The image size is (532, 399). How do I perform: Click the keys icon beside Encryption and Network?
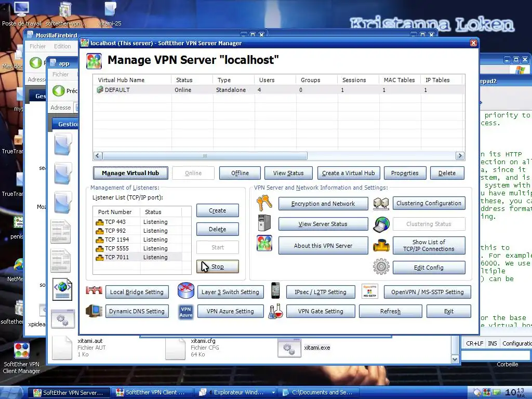click(x=264, y=203)
